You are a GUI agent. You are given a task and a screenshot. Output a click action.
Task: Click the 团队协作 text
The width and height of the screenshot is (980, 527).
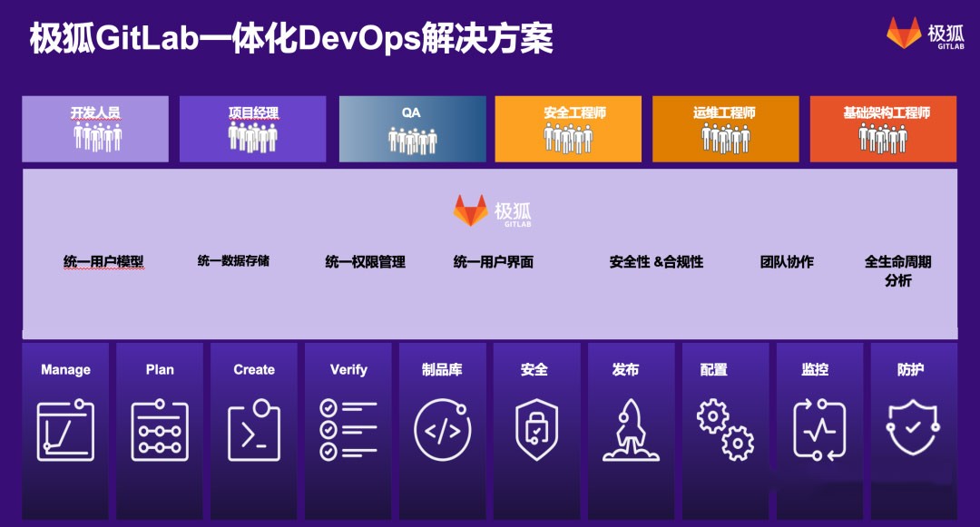[787, 261]
